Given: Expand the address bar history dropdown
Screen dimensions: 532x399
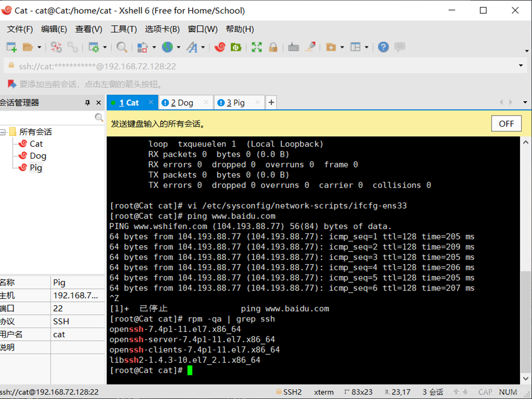Looking at the screenshot, I should click(x=521, y=66).
